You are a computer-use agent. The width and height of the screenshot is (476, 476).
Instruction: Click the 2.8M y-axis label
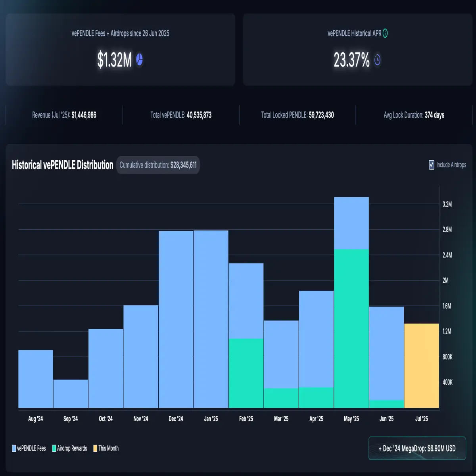pos(447,230)
